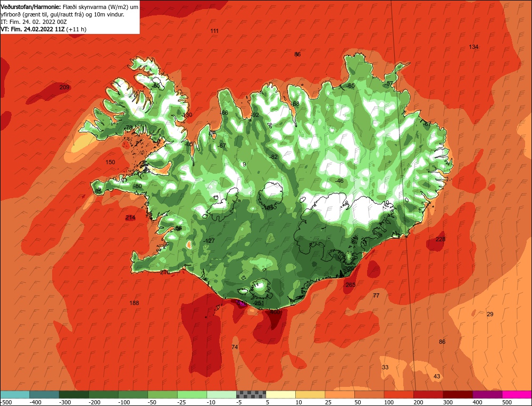Click the "228" value off the coast
This screenshot has width=532, height=406.
(440, 239)
